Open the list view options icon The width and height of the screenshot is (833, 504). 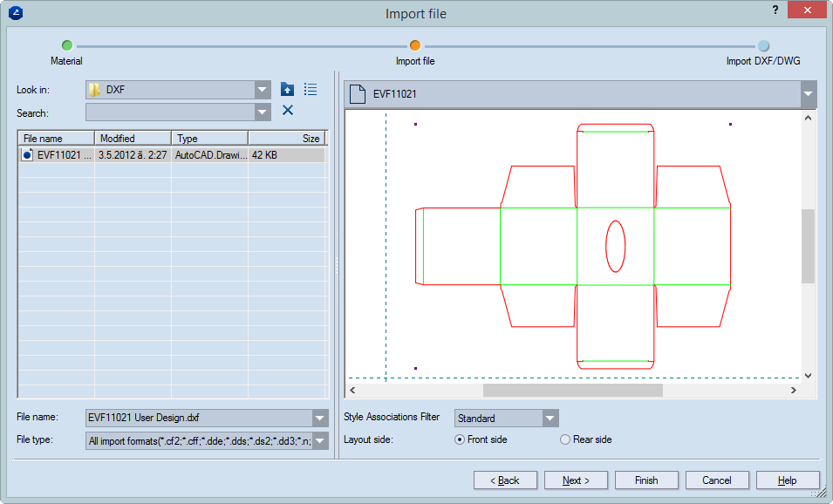[311, 90]
